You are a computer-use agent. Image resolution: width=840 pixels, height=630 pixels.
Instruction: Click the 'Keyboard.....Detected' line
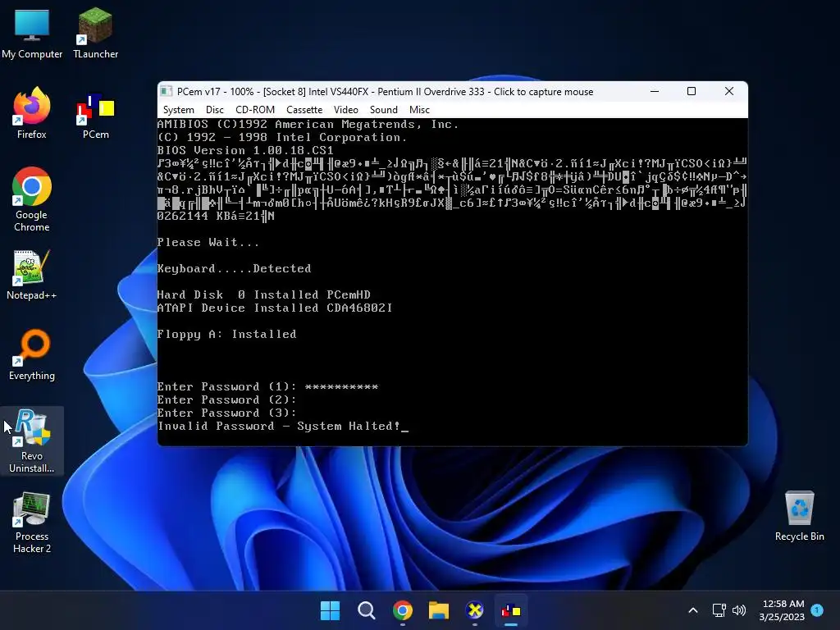(x=234, y=268)
